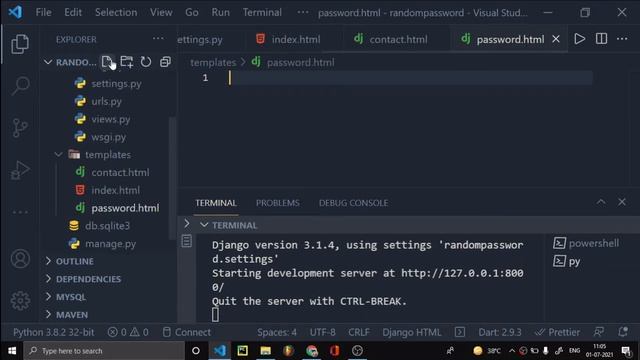Screen dimensions: 640x360
Task: Select the powershell terminal instance
Action: tap(586, 243)
